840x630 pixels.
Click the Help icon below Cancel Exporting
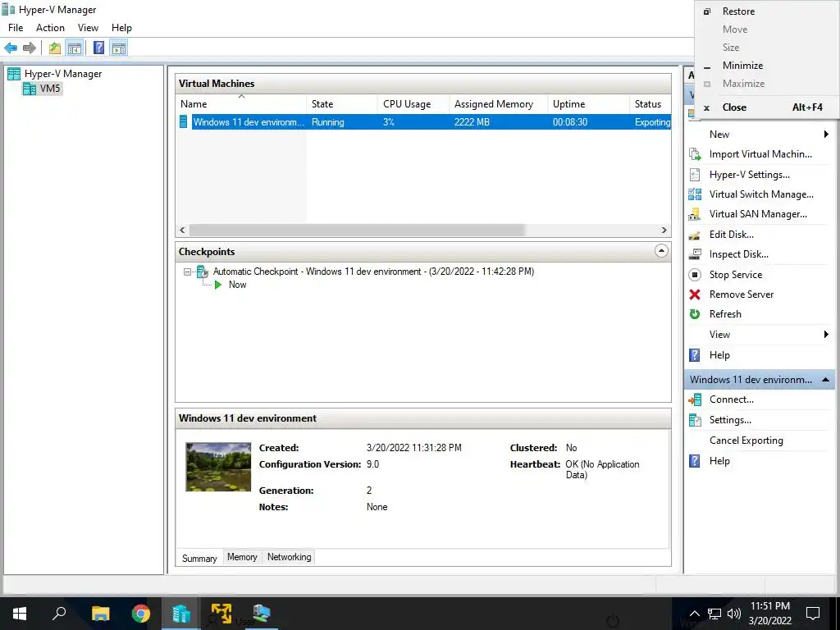click(695, 461)
